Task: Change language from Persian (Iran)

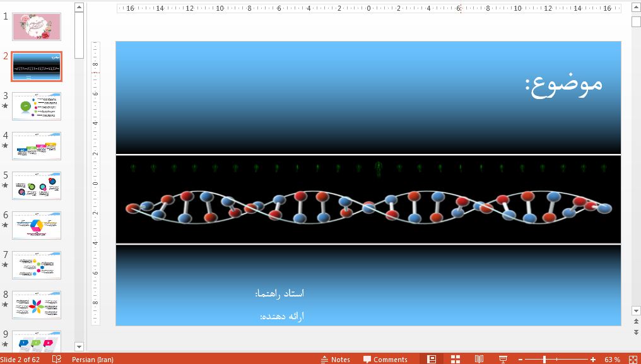Action: pyautogui.click(x=93, y=359)
